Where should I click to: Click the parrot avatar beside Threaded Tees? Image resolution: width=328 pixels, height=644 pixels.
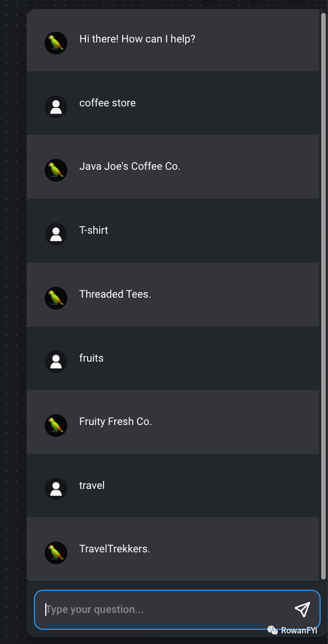pos(56,298)
